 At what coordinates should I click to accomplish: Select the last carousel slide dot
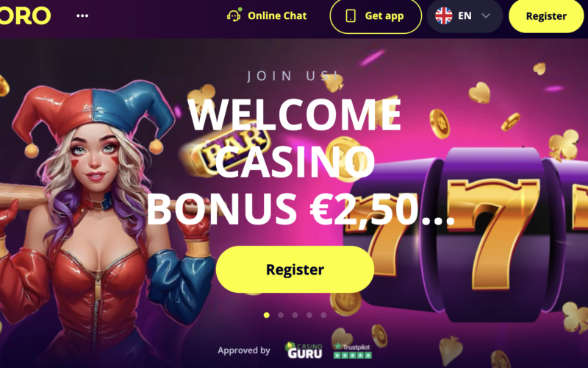[x=323, y=315]
